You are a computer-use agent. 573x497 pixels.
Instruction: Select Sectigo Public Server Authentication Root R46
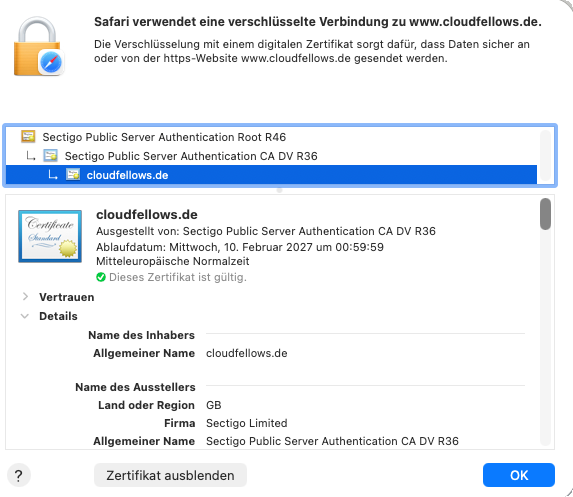(x=271, y=137)
